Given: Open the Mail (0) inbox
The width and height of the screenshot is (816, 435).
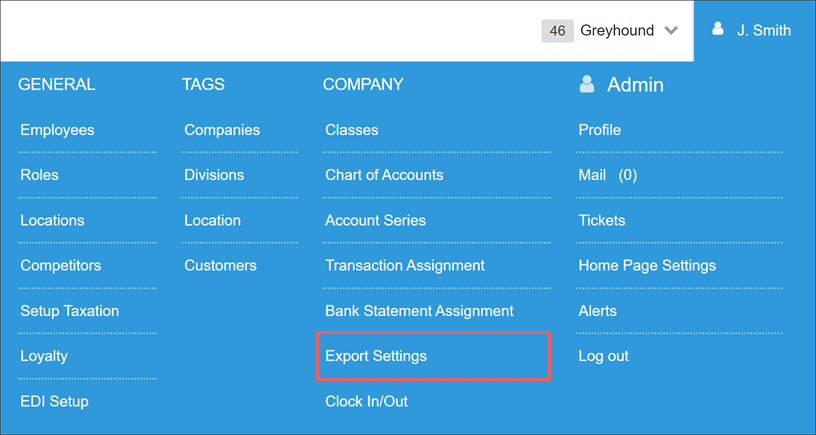Looking at the screenshot, I should [x=608, y=175].
